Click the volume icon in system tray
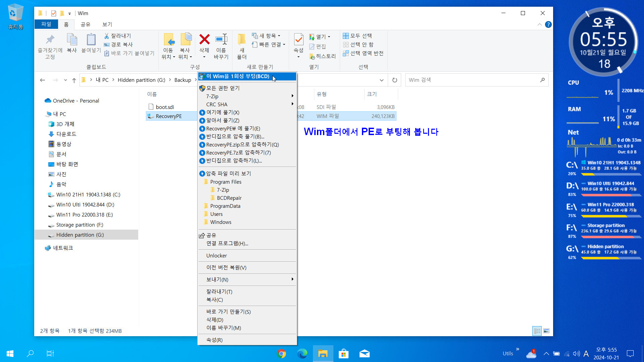This screenshot has width=644, height=362. click(577, 354)
